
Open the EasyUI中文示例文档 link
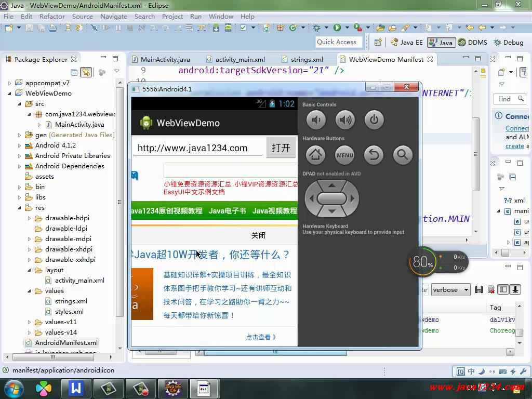pyautogui.click(x=194, y=192)
